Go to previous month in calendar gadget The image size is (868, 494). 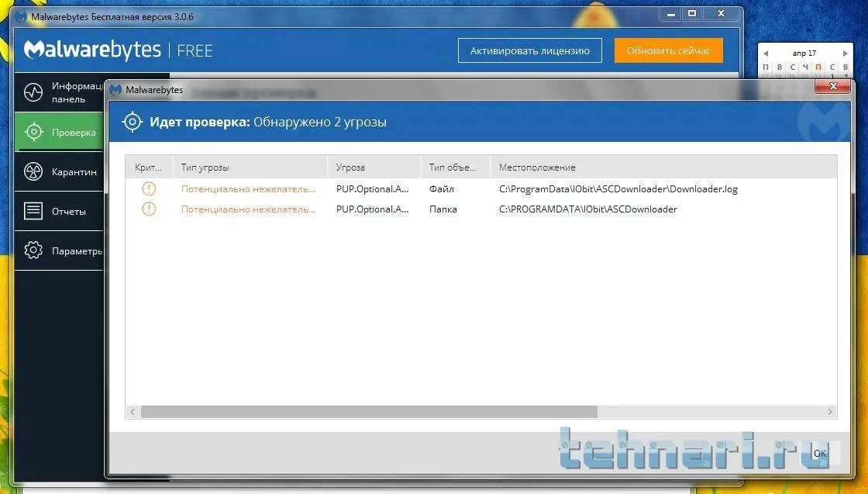(x=766, y=54)
